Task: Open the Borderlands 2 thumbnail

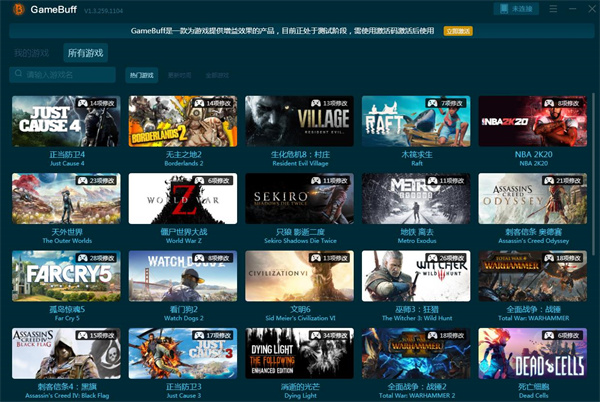Action: click(x=183, y=121)
